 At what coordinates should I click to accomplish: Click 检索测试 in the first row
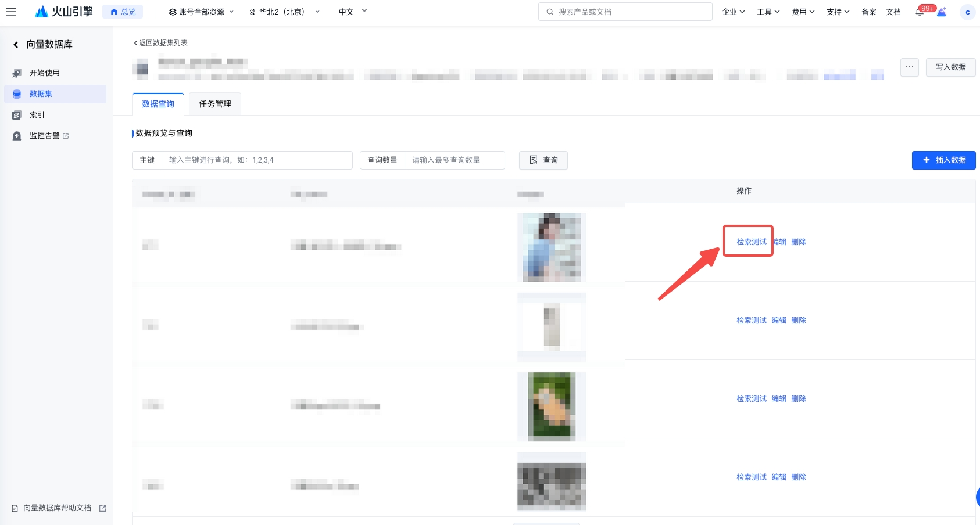pyautogui.click(x=752, y=242)
